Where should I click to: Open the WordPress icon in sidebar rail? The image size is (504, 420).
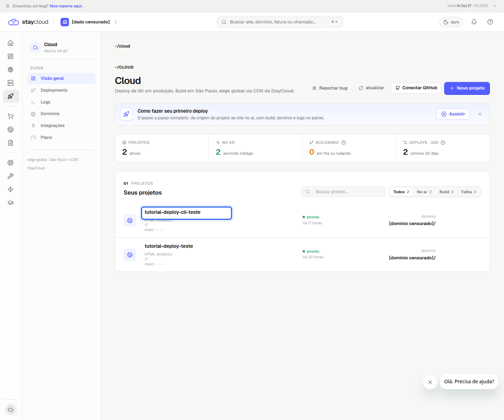tap(10, 70)
